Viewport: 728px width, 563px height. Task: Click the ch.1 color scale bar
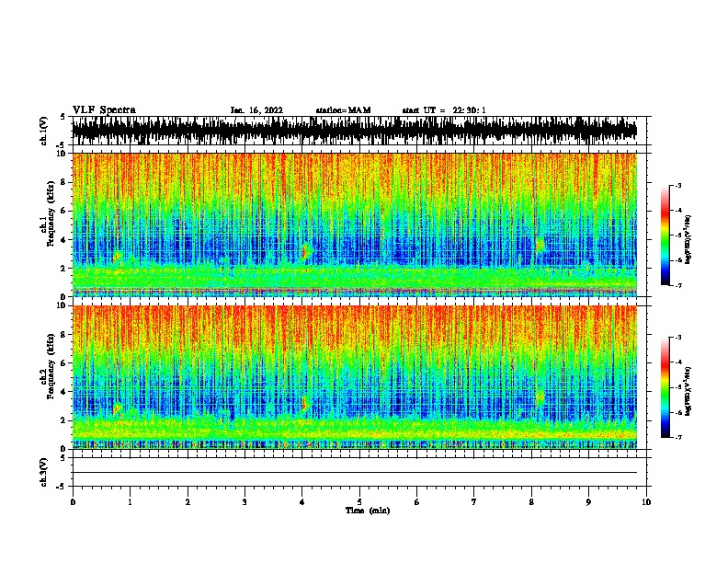[x=665, y=236]
